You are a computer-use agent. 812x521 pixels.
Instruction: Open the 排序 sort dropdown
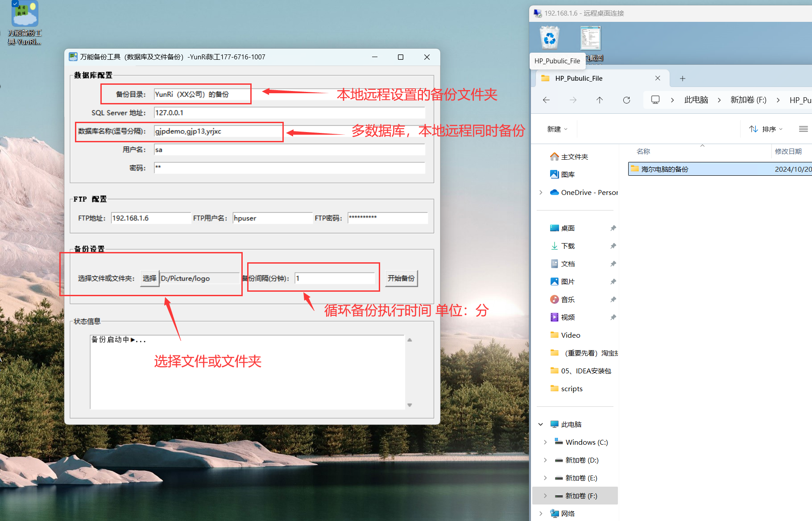(766, 129)
